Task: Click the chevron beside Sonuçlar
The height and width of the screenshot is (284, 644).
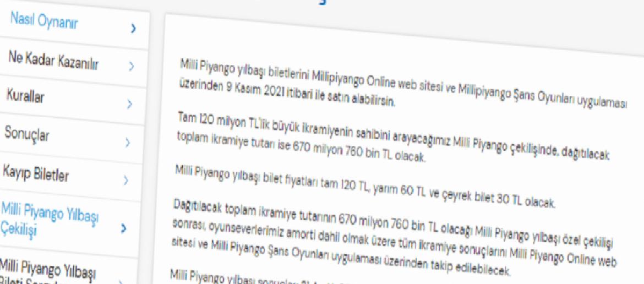Action: tap(128, 143)
